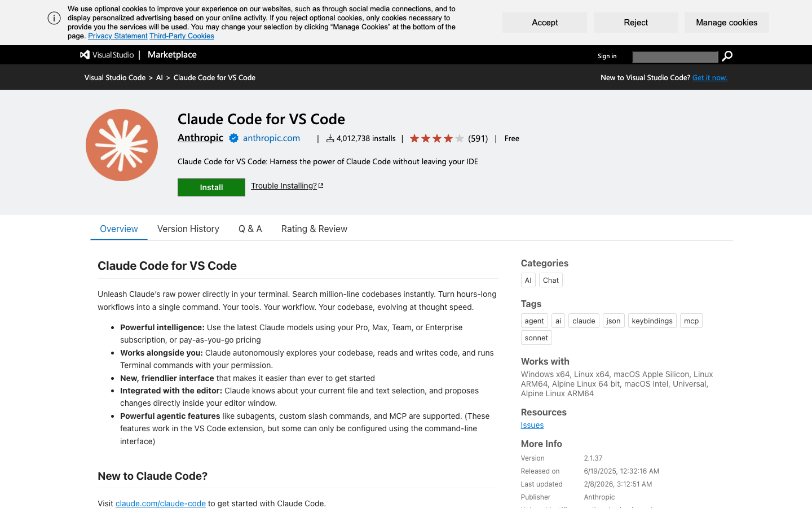Select the mcp tag
Viewport: 812px width, 508px height.
click(691, 320)
